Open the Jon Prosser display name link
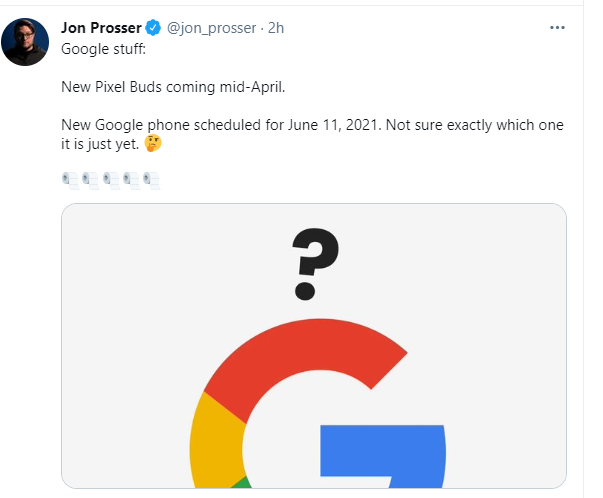The width and height of the screenshot is (603, 498). [100, 28]
